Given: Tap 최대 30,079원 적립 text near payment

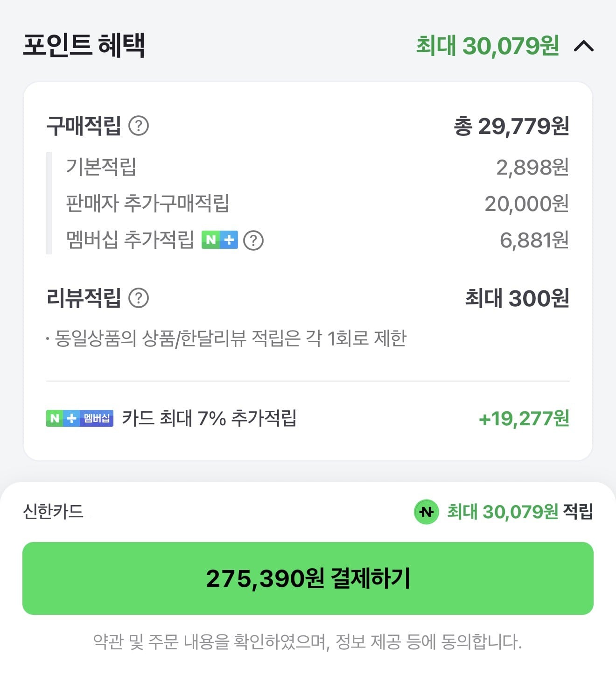Looking at the screenshot, I should [520, 512].
